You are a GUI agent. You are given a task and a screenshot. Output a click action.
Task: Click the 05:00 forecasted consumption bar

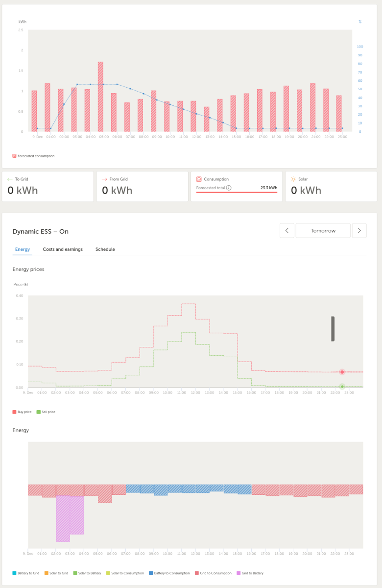click(100, 97)
